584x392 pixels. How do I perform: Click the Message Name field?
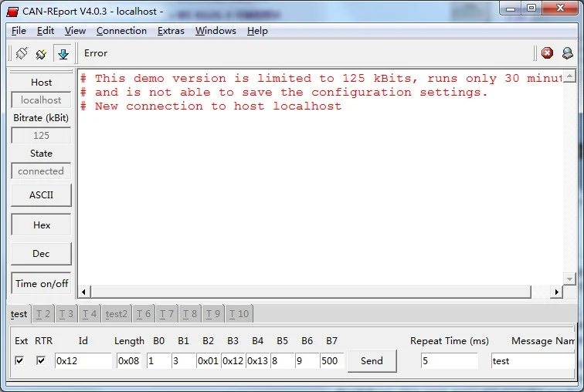pyautogui.click(x=532, y=361)
